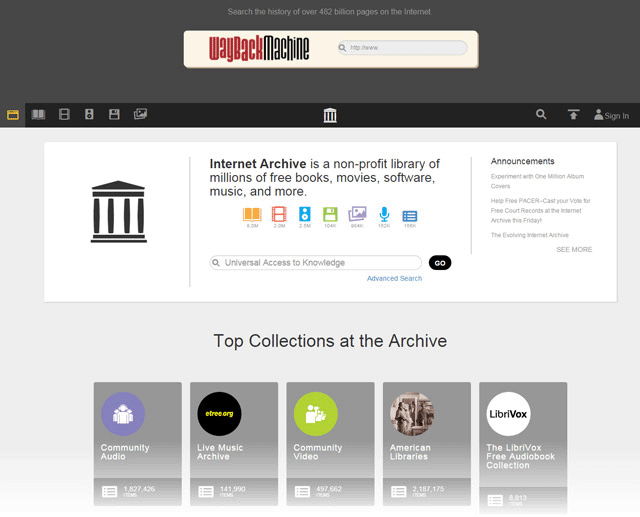
Task: Click the Texts book icon in the top navbar
Action: pos(38,115)
